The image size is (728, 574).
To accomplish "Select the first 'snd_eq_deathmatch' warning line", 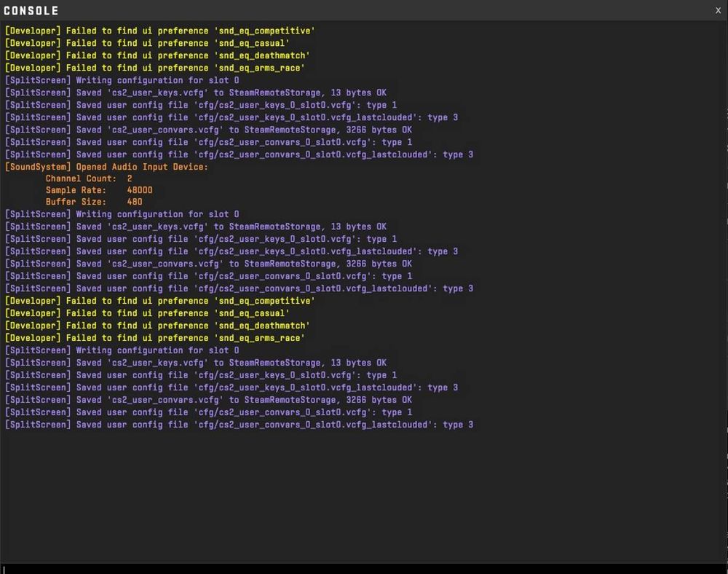I will [x=157, y=55].
